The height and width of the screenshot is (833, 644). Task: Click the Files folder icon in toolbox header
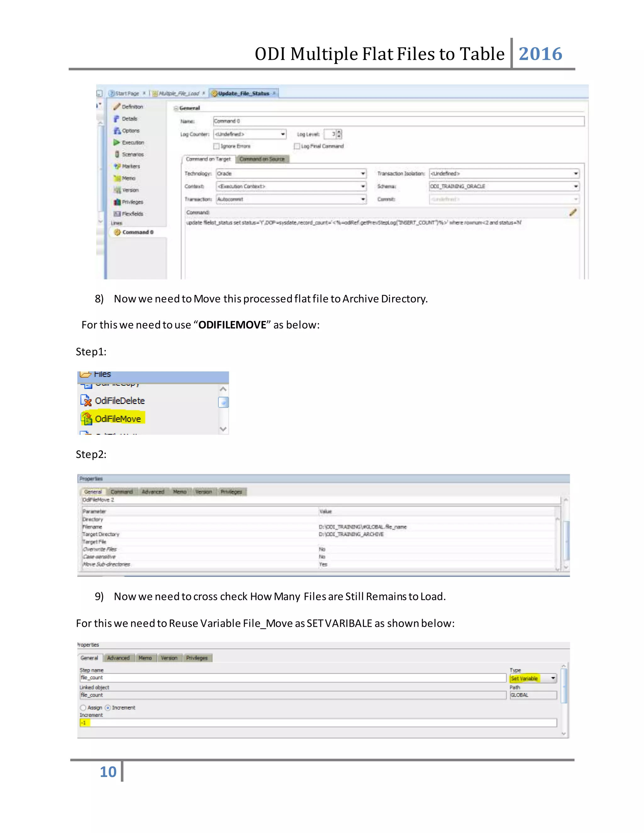86,374
